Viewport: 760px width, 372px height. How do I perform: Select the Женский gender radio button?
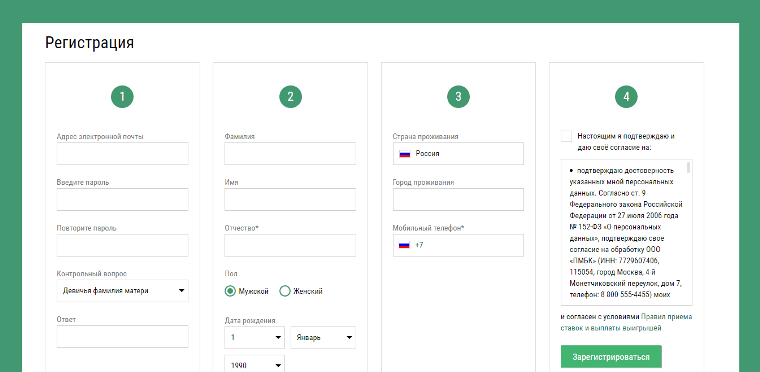(285, 291)
